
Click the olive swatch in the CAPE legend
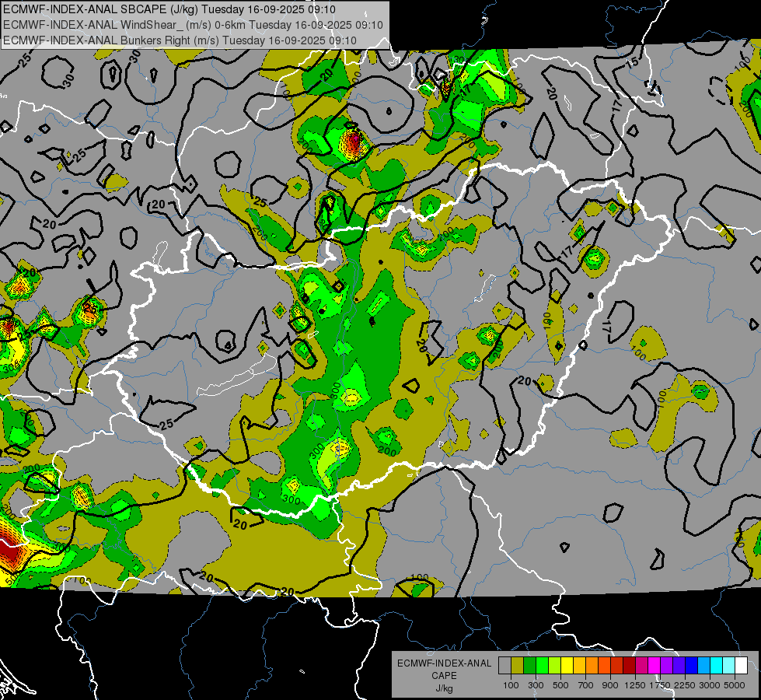click(517, 665)
